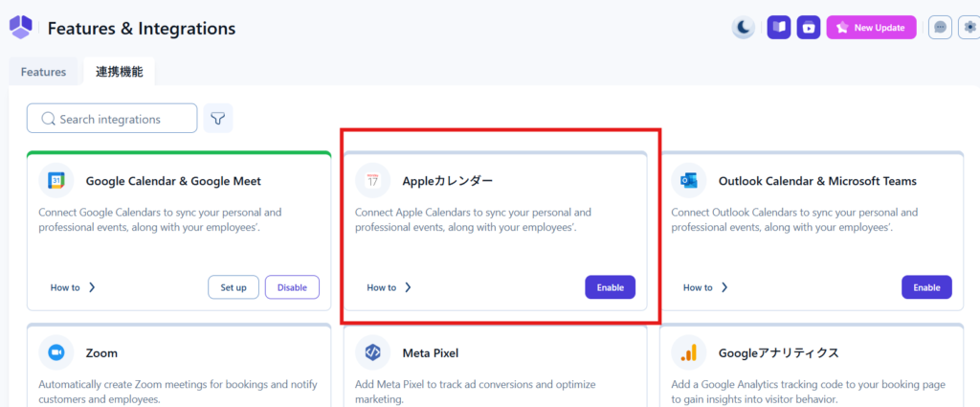Click the Meta Pixel icon

point(372,352)
